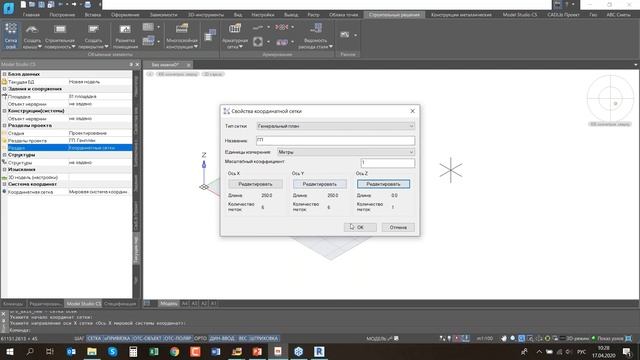Viewport: 640px width, 360px height.
Task: Click Редактировать under Ось Y
Action: click(x=320, y=184)
